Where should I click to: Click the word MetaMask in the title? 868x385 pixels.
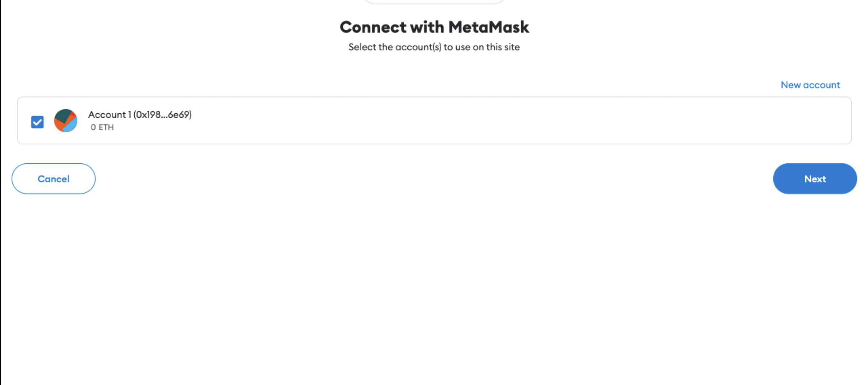point(489,27)
